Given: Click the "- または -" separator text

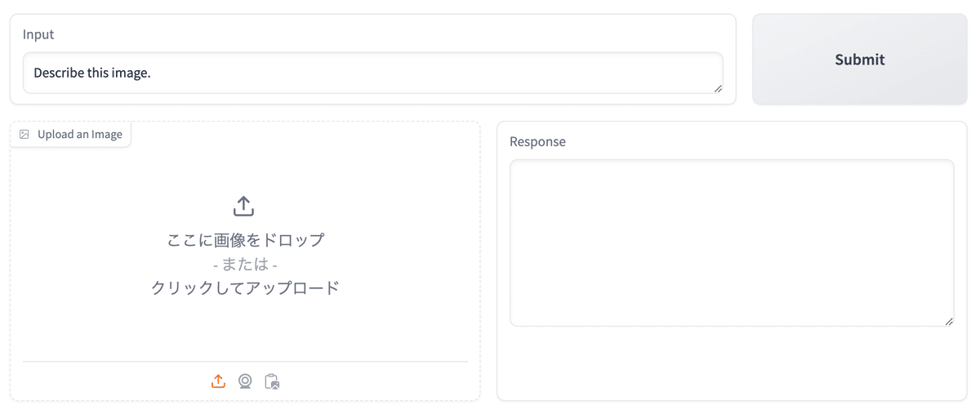Looking at the screenshot, I should pyautogui.click(x=245, y=265).
